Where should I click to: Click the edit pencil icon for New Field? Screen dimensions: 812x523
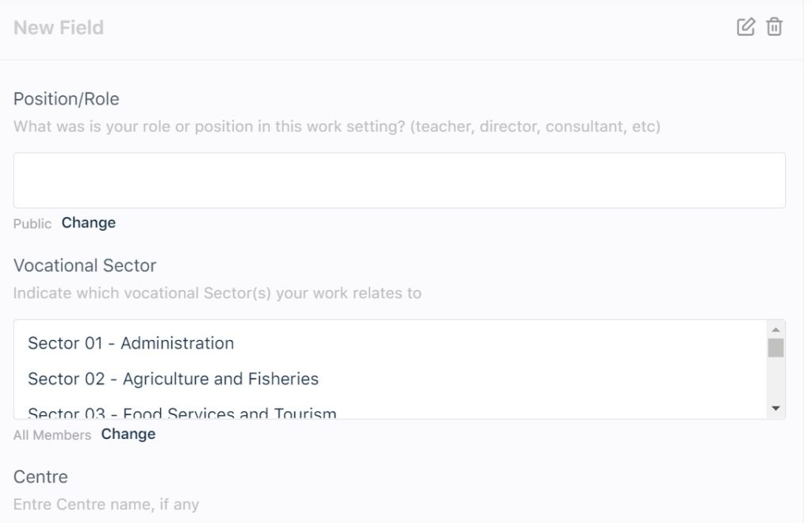click(745, 27)
